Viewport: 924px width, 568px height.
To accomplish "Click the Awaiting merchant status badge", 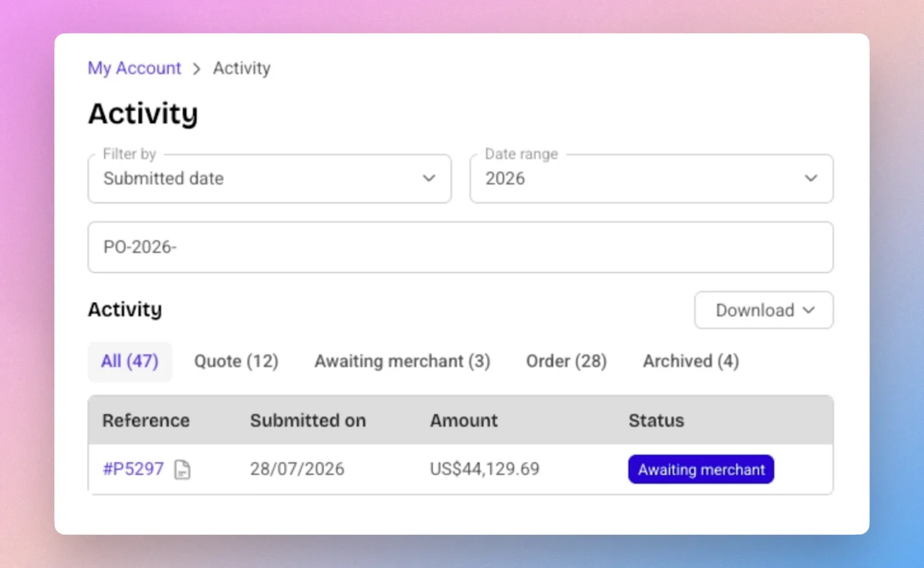I will coord(701,469).
